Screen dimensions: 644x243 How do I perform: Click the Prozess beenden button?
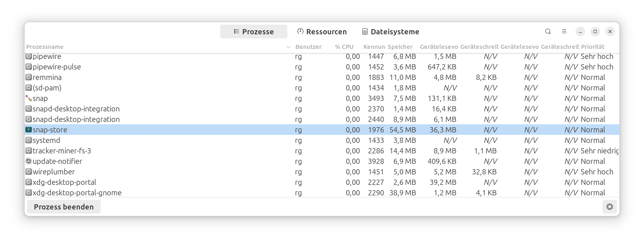click(64, 207)
